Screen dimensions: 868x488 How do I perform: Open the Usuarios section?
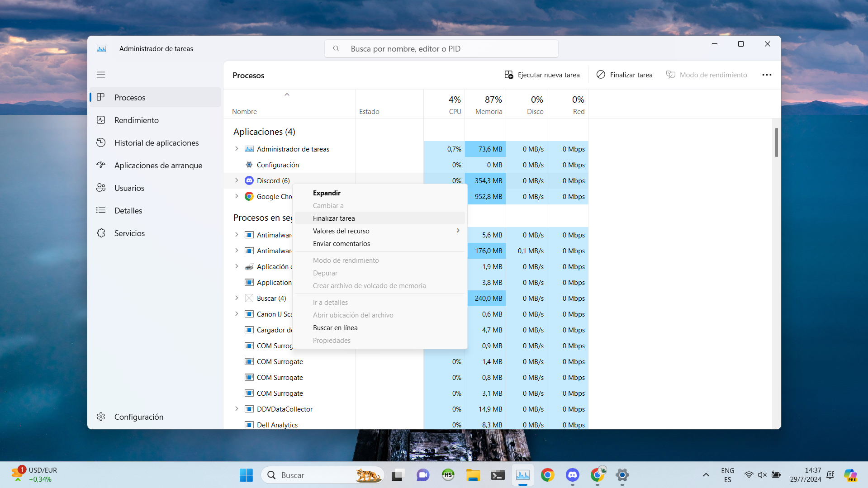(155, 188)
